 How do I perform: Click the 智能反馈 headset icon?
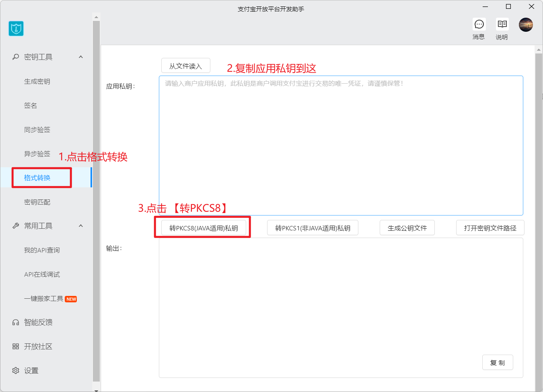tap(16, 322)
